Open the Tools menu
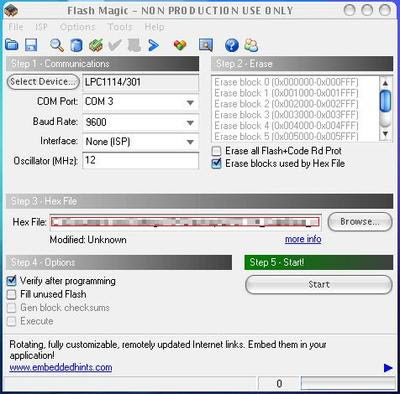This screenshot has width=400, height=394. click(x=120, y=27)
